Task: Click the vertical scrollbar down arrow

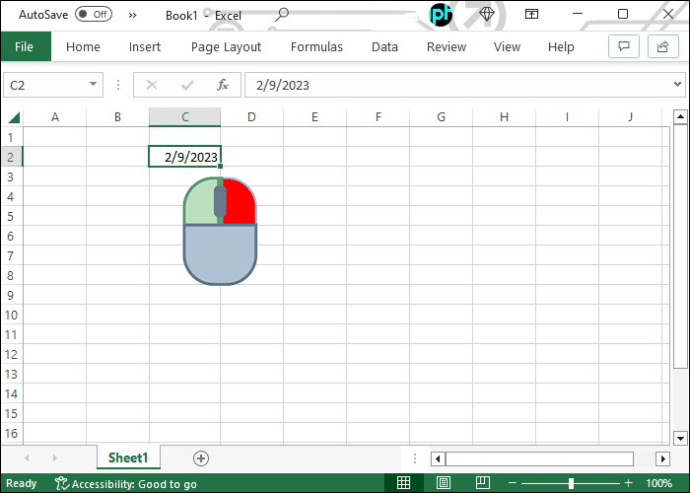Action: pos(680,438)
